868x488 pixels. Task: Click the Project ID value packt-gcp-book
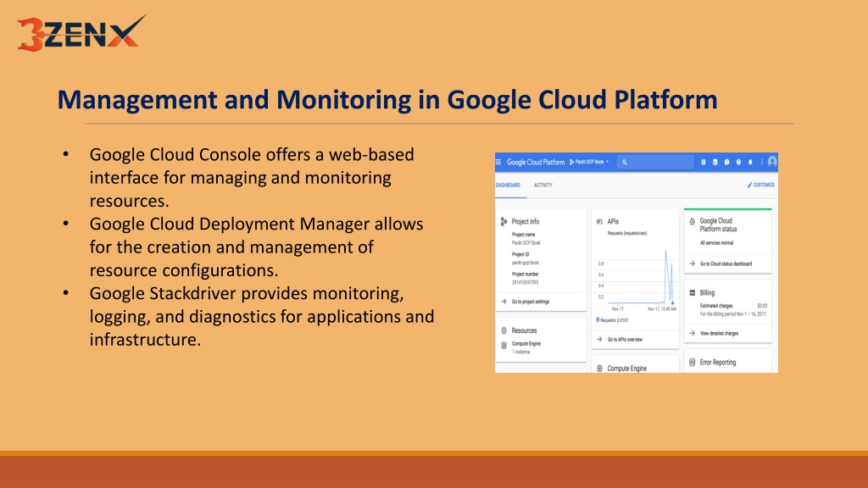pyautogui.click(x=526, y=263)
